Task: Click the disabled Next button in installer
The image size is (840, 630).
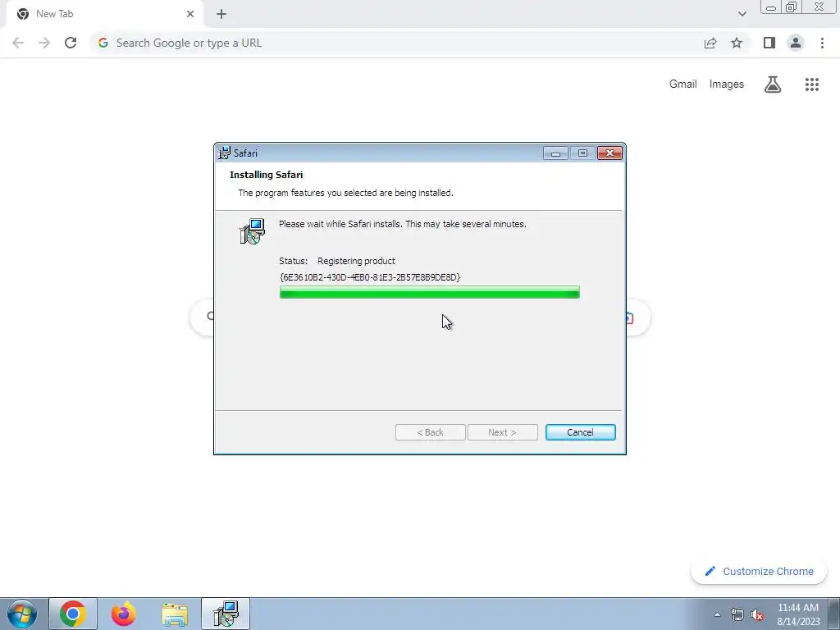Action: (503, 432)
